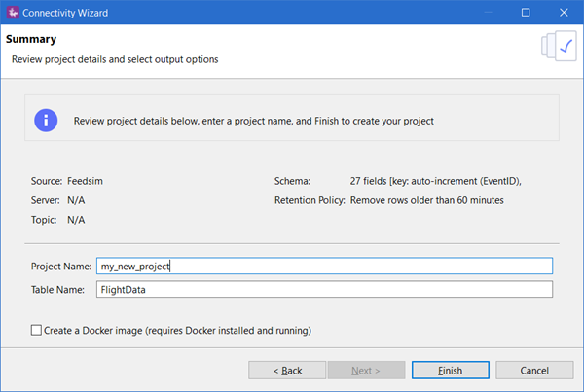
Task: Go back with the Back button
Action: 287,370
